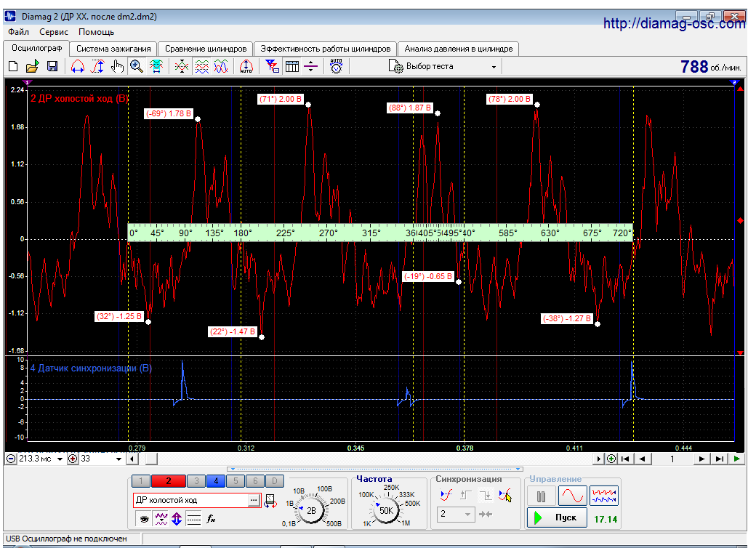Click the probe swap icon with red-blue arrows
Screen dimensions: 756x548
[x=270, y=501]
